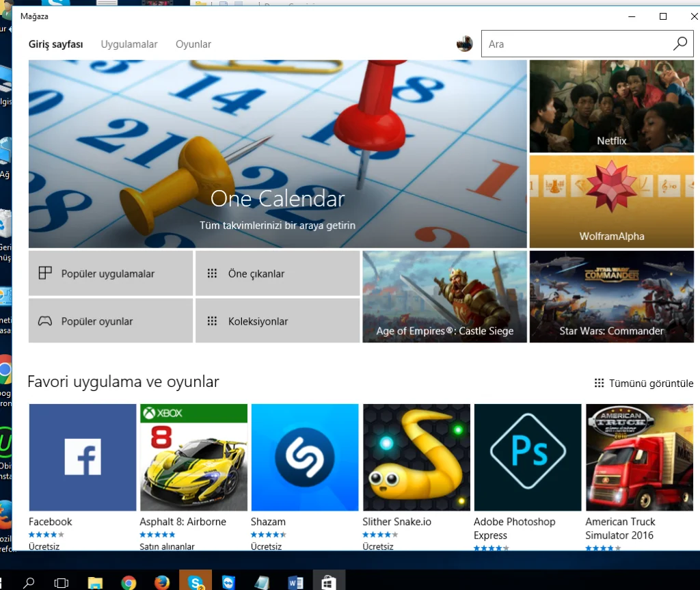The width and height of the screenshot is (700, 590).
Task: Open the Facebook app icon
Action: [83, 457]
